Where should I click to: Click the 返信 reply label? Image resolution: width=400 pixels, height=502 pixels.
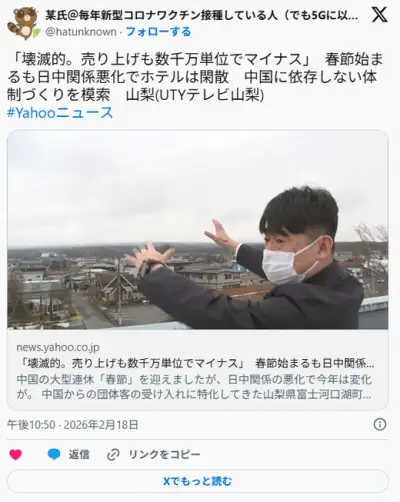(79, 455)
